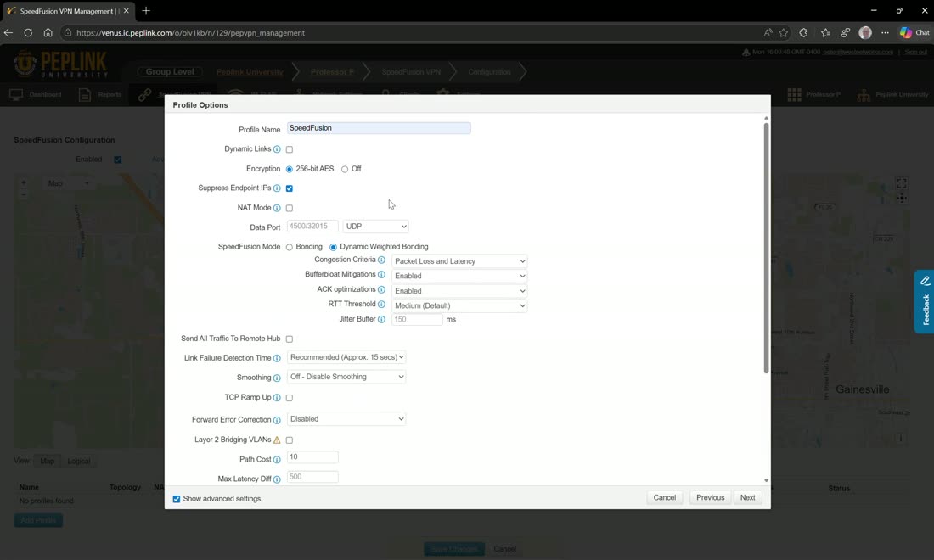
Task: Click the Jitter Buffer info icon
Action: coord(381,320)
